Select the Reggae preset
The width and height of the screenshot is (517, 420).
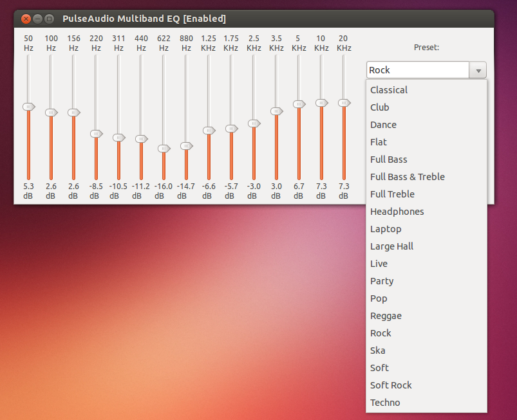386,315
